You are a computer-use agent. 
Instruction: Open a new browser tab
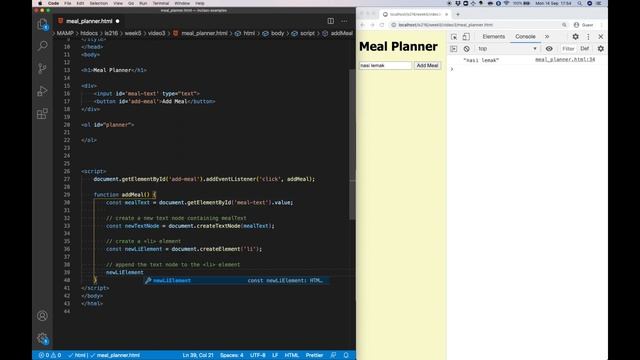(x=458, y=14)
